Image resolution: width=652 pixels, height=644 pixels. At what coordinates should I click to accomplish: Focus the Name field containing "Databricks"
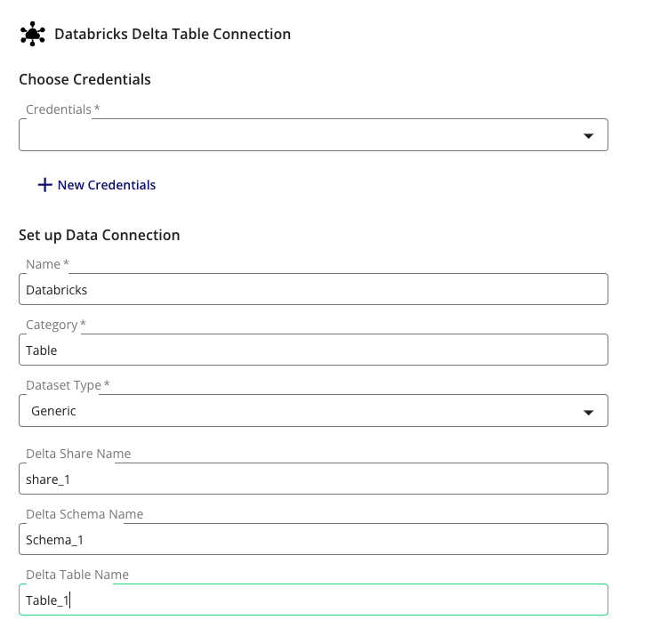point(311,289)
